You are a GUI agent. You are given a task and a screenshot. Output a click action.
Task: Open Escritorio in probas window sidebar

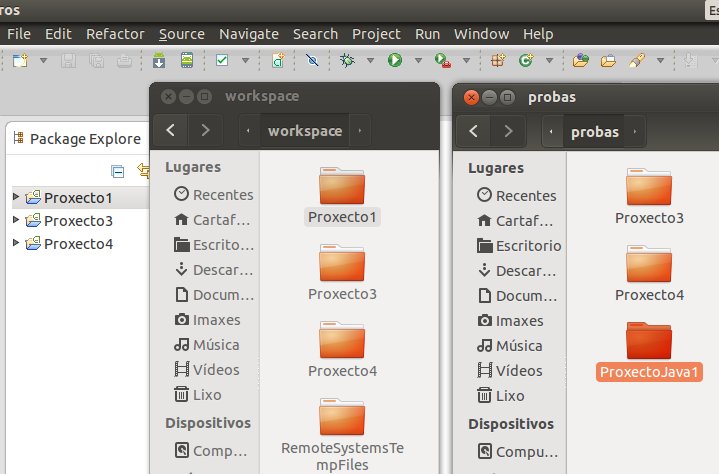coord(519,246)
